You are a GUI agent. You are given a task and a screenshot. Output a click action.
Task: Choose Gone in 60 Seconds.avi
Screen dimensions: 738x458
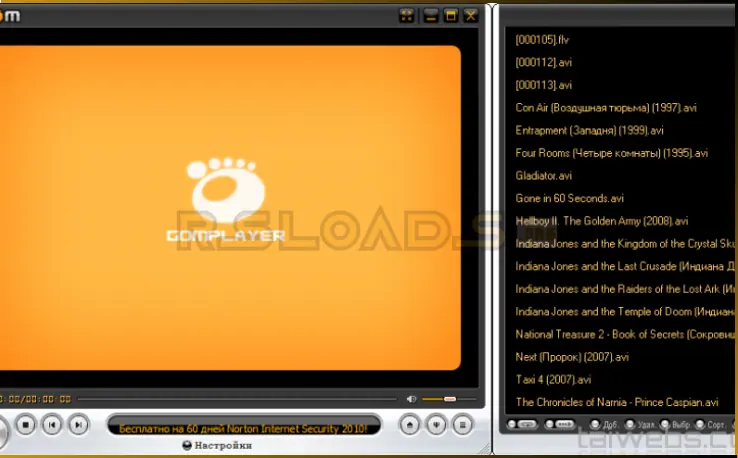[569, 198]
